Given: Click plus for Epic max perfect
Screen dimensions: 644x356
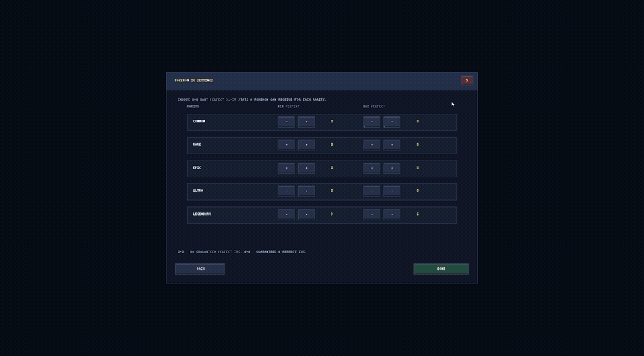Looking at the screenshot, I should click(x=391, y=168).
